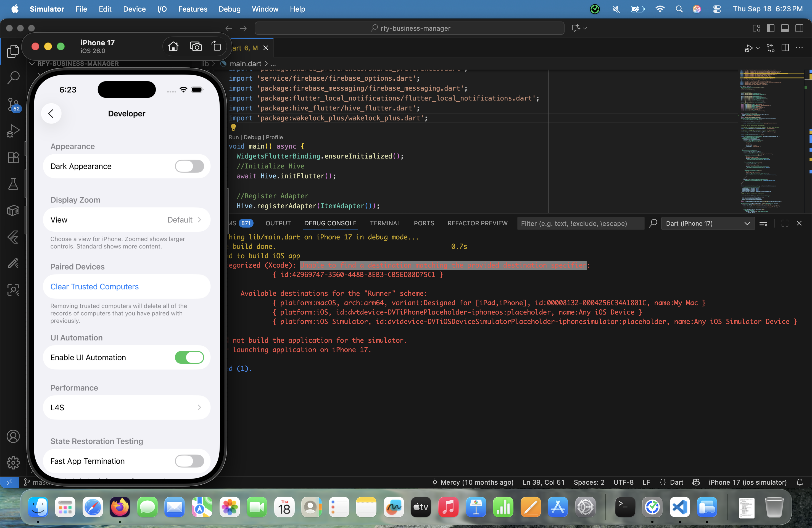Open changes compare icon in editor toolbar
Screen dimensions: 812x528
(770, 48)
